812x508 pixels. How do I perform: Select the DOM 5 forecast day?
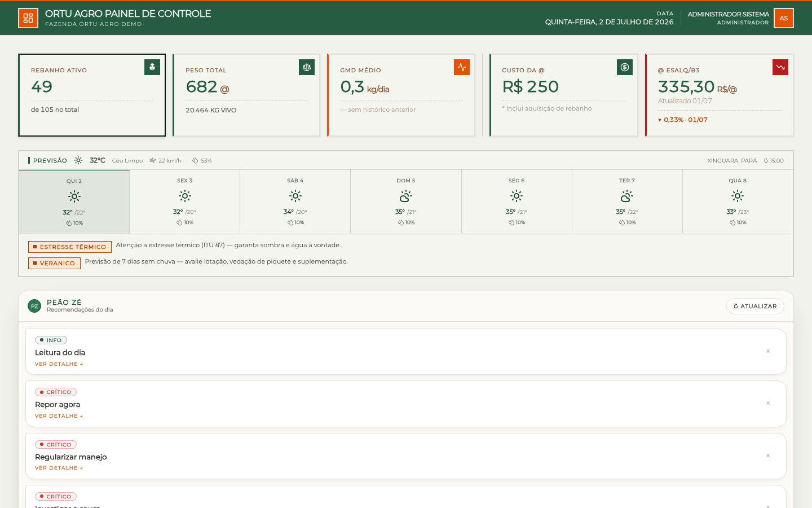(x=406, y=202)
